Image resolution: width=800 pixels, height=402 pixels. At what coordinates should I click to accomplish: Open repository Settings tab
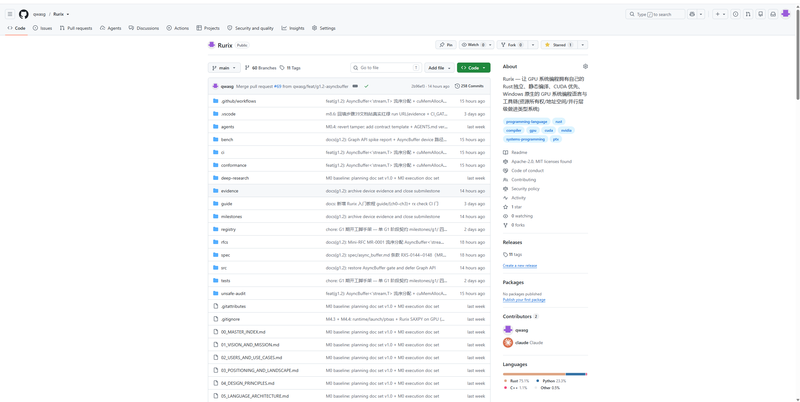323,28
